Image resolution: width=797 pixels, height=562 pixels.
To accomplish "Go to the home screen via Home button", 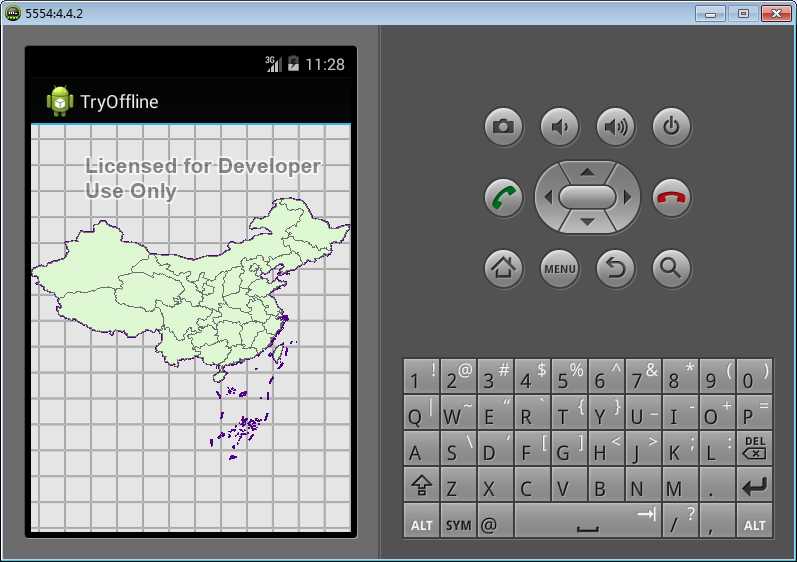I will tap(503, 268).
